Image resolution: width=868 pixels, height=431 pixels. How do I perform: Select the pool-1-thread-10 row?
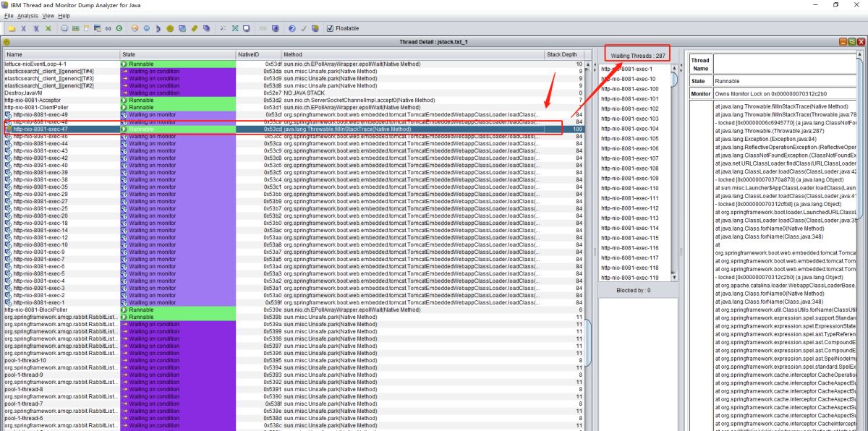click(294, 361)
